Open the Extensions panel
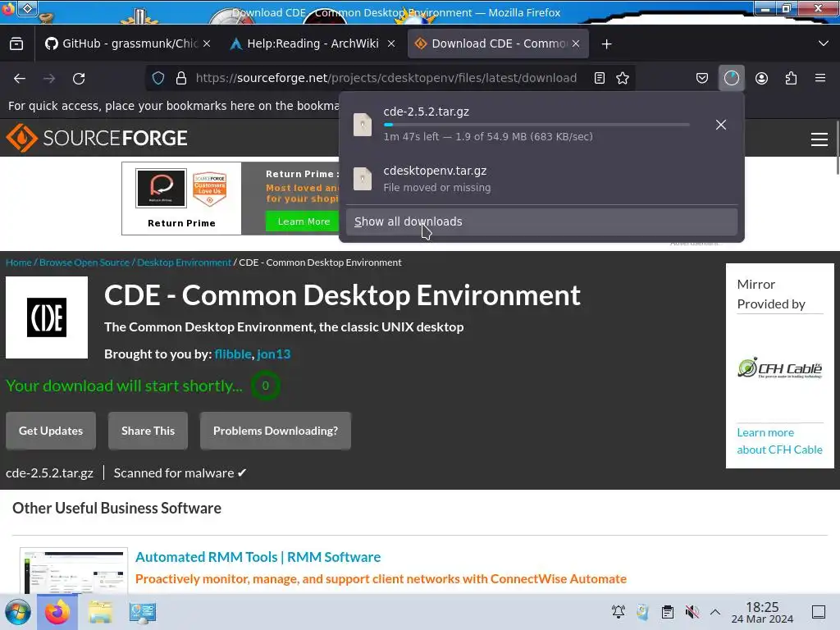The width and height of the screenshot is (840, 630). (791, 78)
